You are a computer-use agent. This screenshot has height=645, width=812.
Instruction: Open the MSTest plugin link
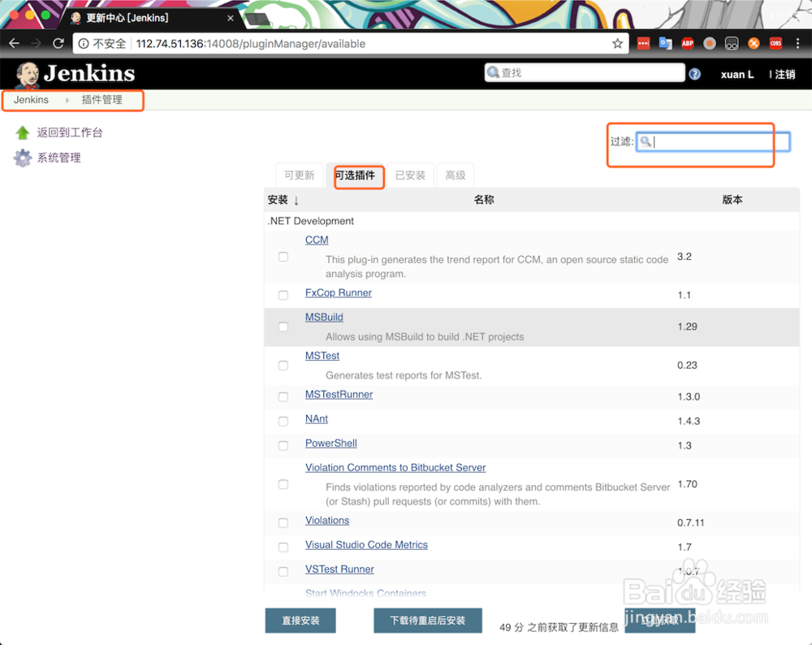click(x=322, y=356)
